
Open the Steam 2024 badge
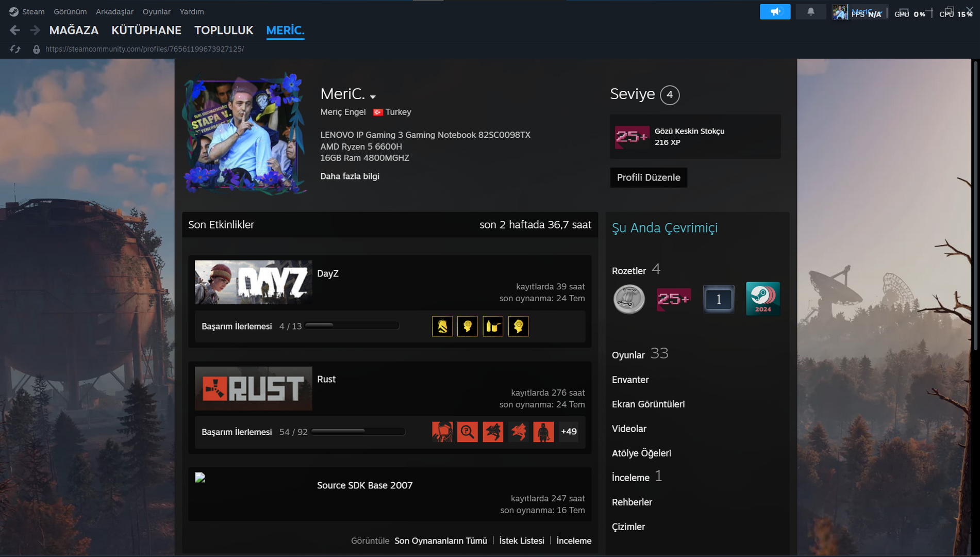coord(763,299)
